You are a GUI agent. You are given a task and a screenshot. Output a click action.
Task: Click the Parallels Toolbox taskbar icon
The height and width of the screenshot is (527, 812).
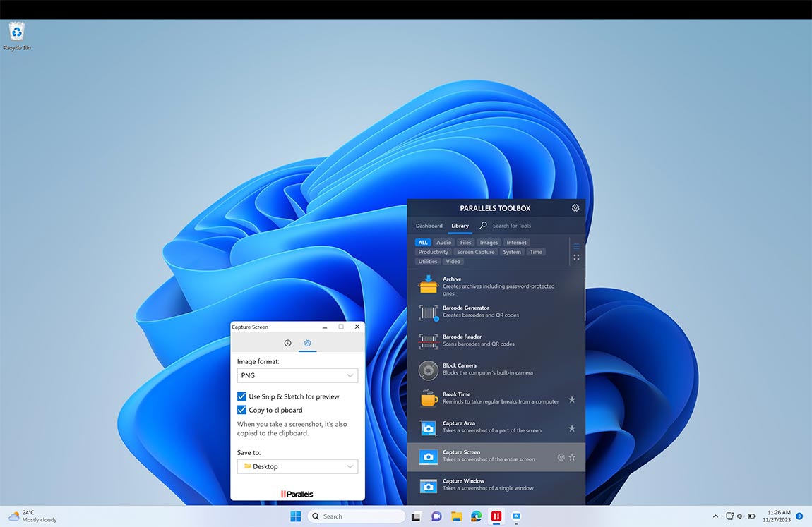pyautogui.click(x=496, y=516)
